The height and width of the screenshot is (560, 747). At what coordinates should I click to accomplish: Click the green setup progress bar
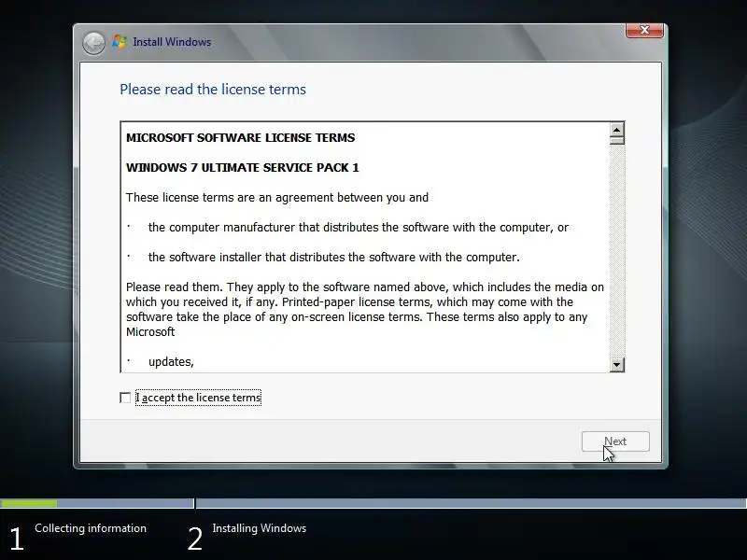(29, 503)
